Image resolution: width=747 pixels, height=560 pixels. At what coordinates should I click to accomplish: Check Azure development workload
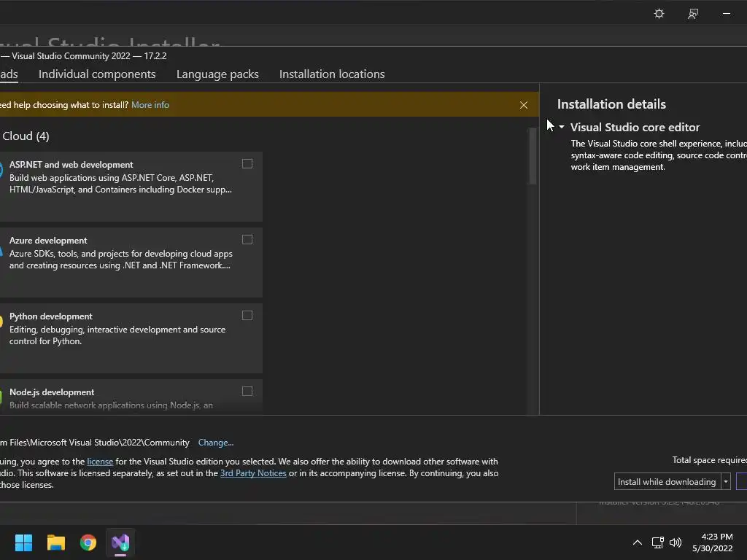tap(247, 239)
